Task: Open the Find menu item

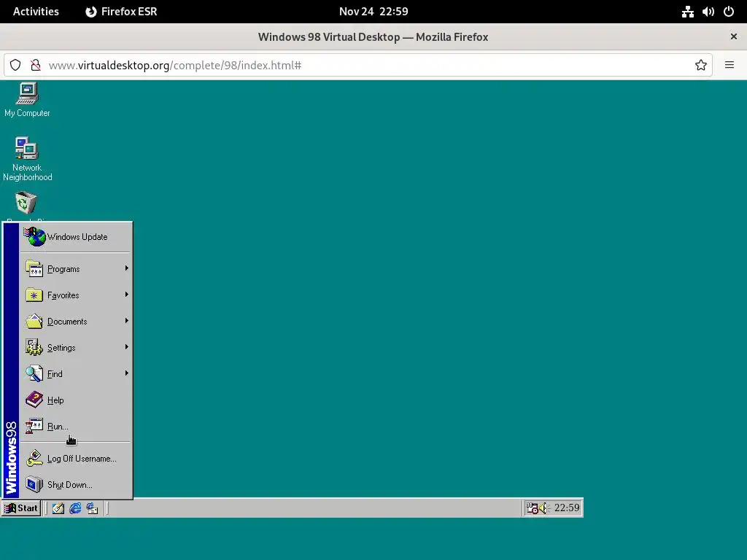Action: pos(76,374)
